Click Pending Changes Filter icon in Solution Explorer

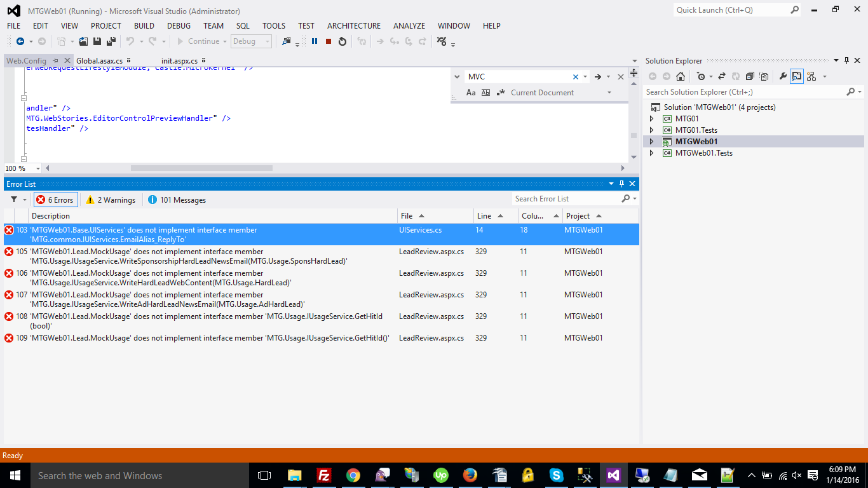(x=700, y=76)
